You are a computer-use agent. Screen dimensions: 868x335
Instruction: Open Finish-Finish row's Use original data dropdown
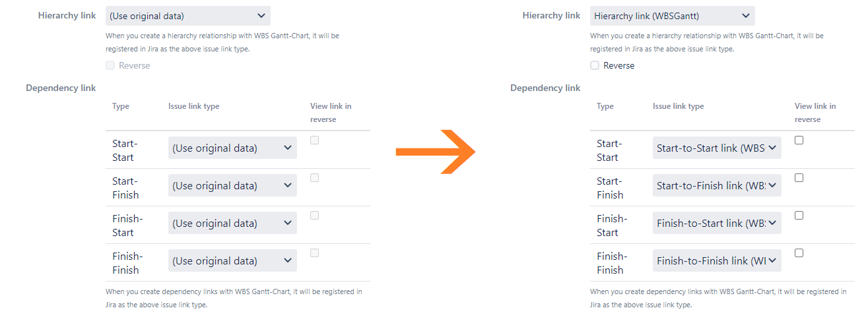(x=232, y=261)
